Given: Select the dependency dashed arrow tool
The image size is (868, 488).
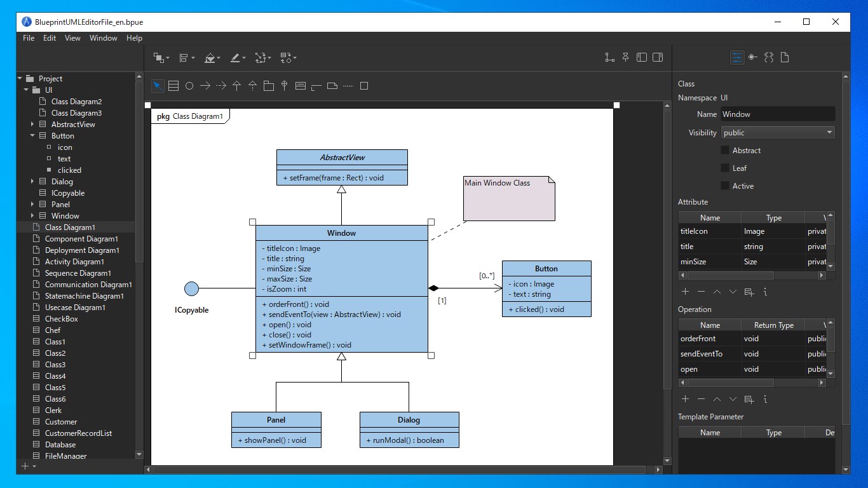Looking at the screenshot, I should pyautogui.click(x=220, y=85).
